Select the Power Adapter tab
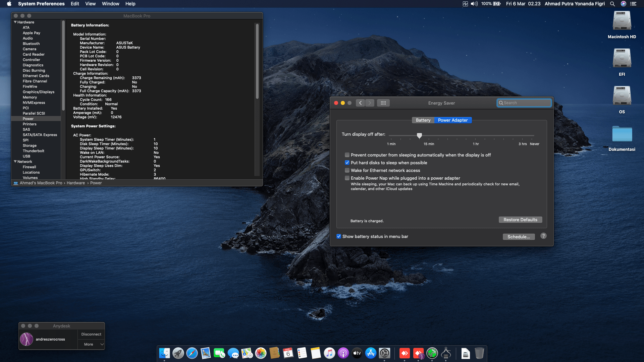 453,120
